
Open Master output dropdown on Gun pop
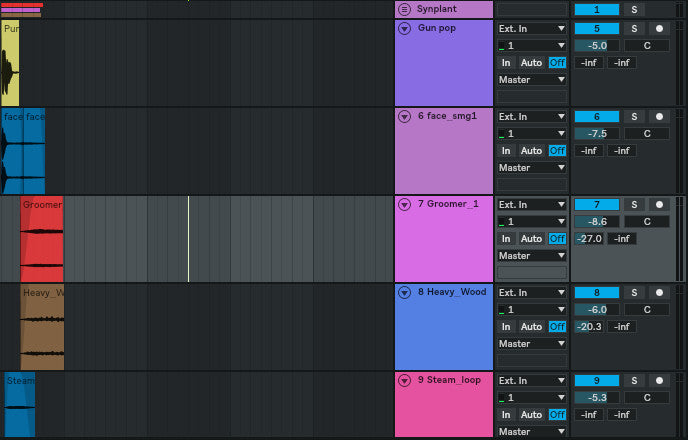point(532,80)
